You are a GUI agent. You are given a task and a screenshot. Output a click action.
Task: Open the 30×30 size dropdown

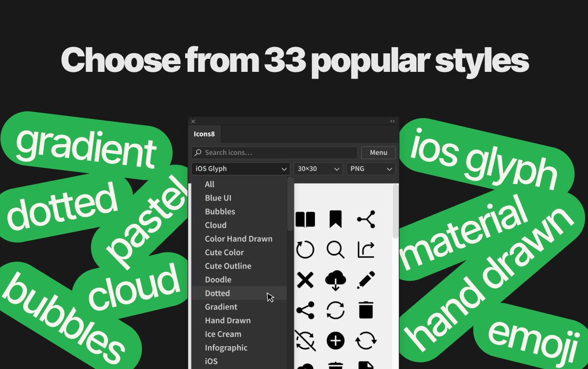click(x=318, y=168)
